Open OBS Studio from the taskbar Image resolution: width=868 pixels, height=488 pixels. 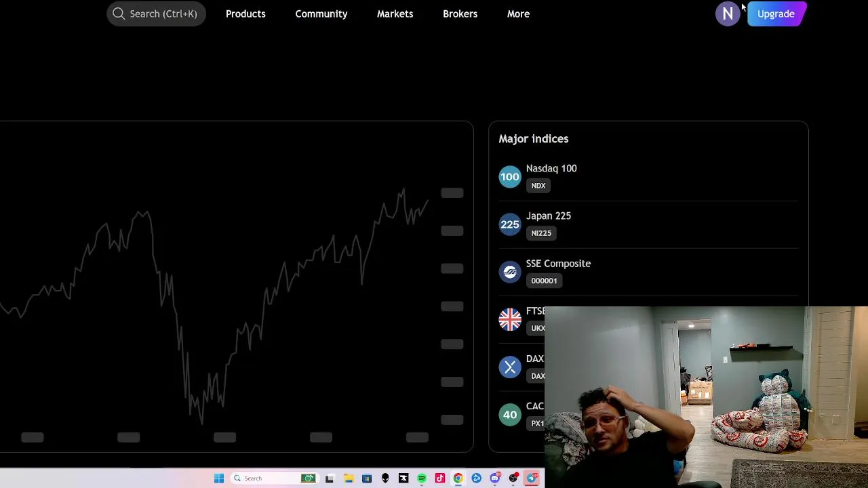[x=513, y=478]
